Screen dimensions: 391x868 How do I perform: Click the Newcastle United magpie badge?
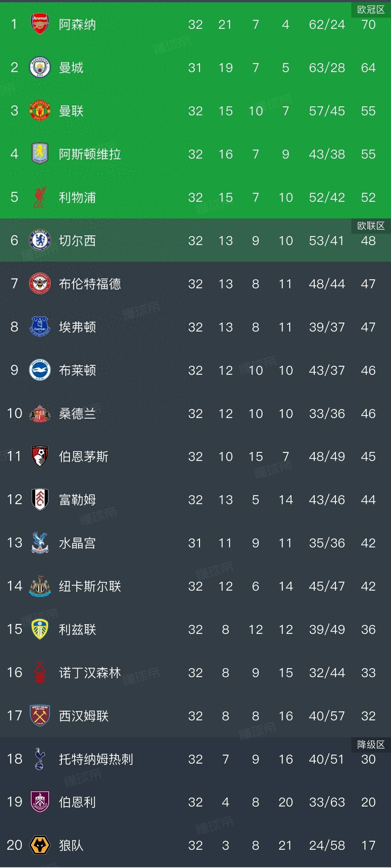[40, 586]
